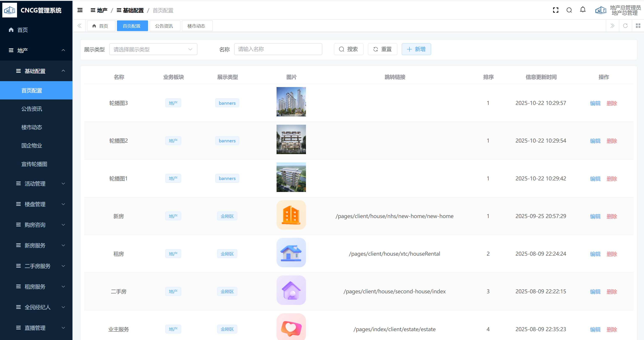Viewport: 644px width, 340px height.
Task: Open the notification bell
Action: click(x=583, y=10)
